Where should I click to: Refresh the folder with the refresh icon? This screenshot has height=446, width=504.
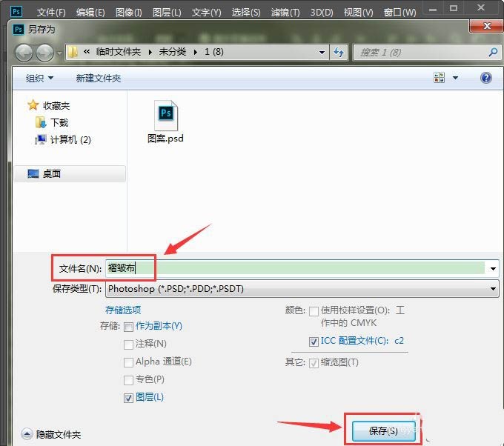click(x=339, y=52)
